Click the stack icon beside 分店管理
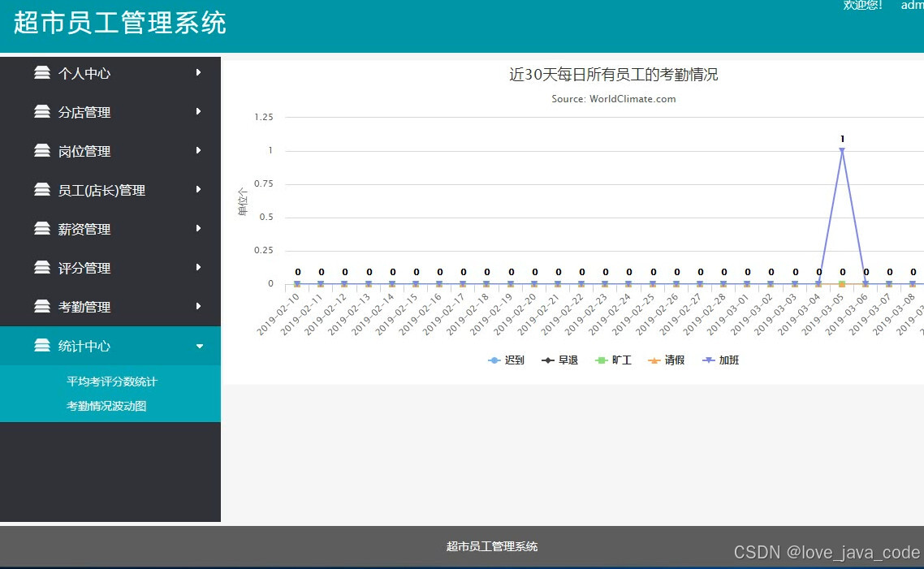 [42, 111]
